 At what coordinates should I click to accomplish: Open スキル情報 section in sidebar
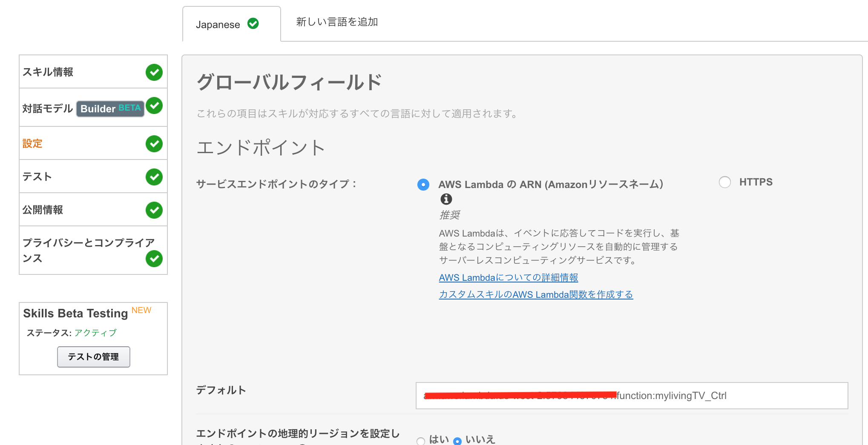pos(93,72)
